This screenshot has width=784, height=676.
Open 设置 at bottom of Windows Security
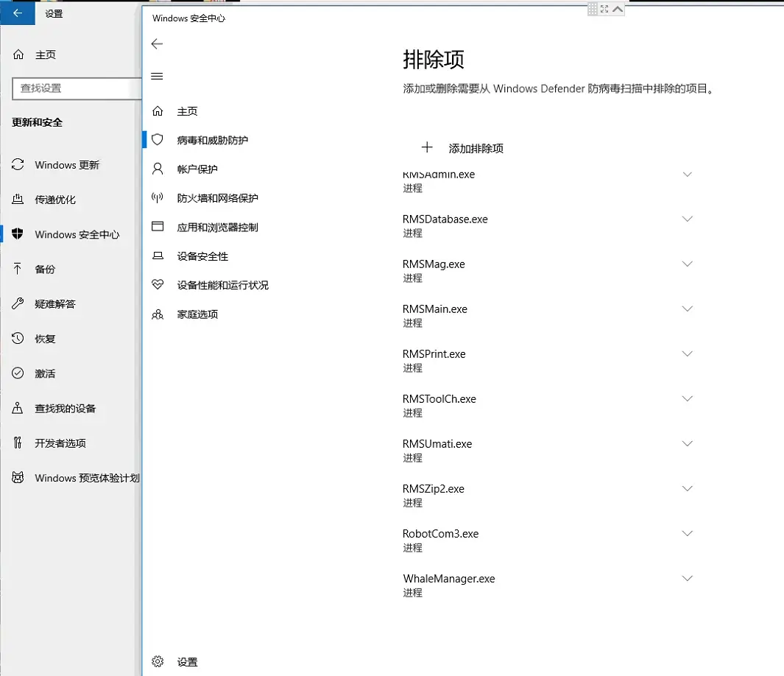point(188,662)
